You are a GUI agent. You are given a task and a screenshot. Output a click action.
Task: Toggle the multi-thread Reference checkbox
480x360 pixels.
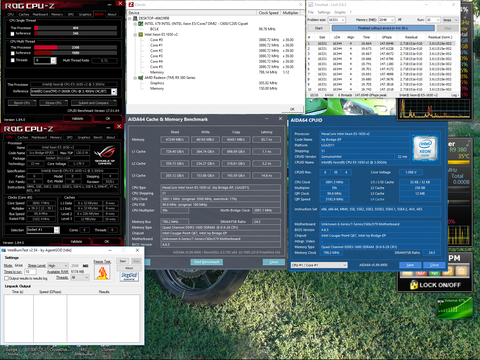[12, 53]
